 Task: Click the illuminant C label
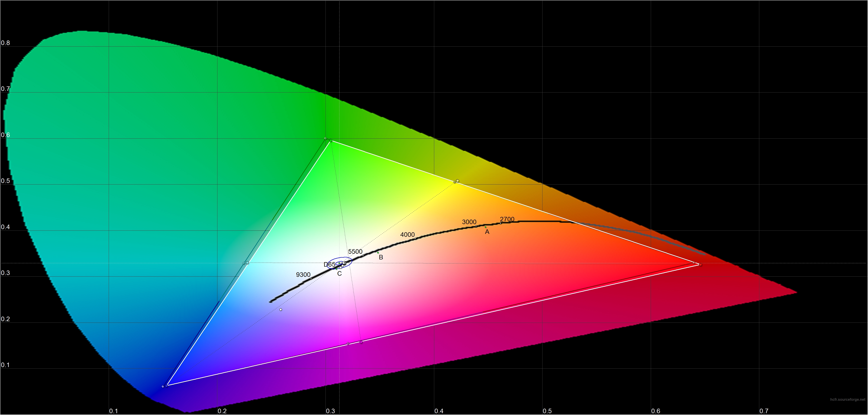[339, 274]
